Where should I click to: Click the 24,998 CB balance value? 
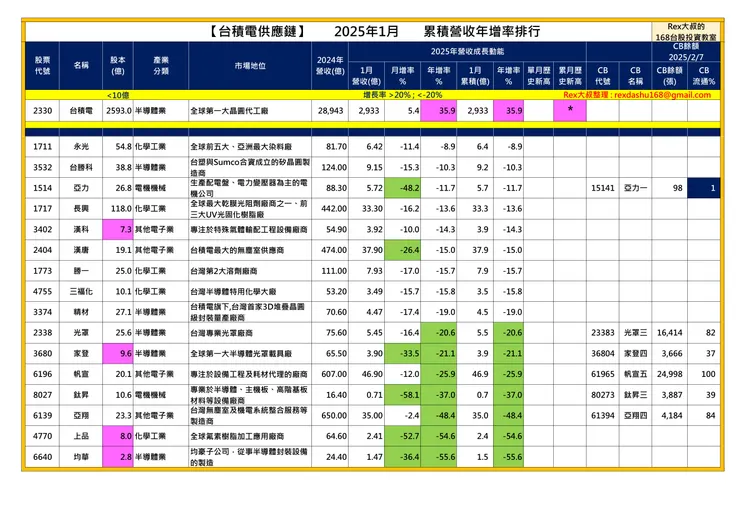point(669,374)
